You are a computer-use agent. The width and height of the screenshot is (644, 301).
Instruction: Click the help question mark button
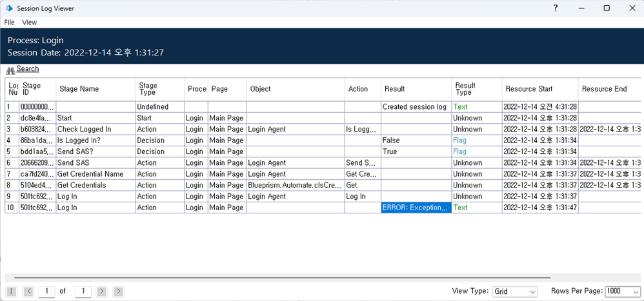click(x=555, y=8)
